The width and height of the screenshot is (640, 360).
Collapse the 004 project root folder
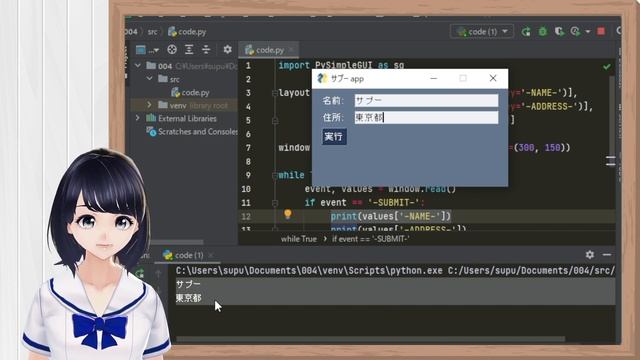click(x=138, y=65)
